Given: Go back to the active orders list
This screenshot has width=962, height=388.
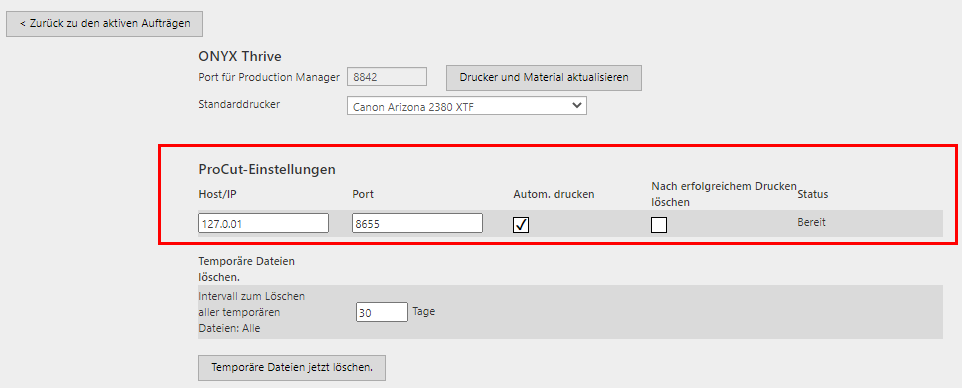Looking at the screenshot, I should 104,24.
